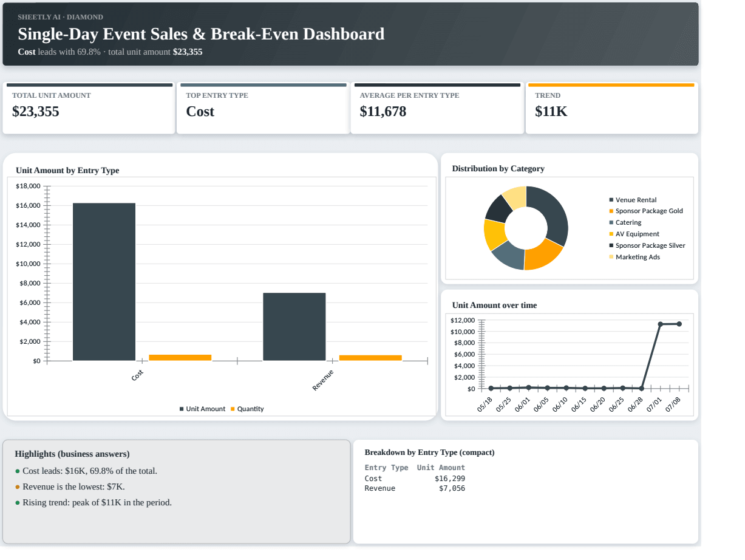Click the Rising trend highlight line
Viewport: 745px width, 560px height.
point(97,503)
